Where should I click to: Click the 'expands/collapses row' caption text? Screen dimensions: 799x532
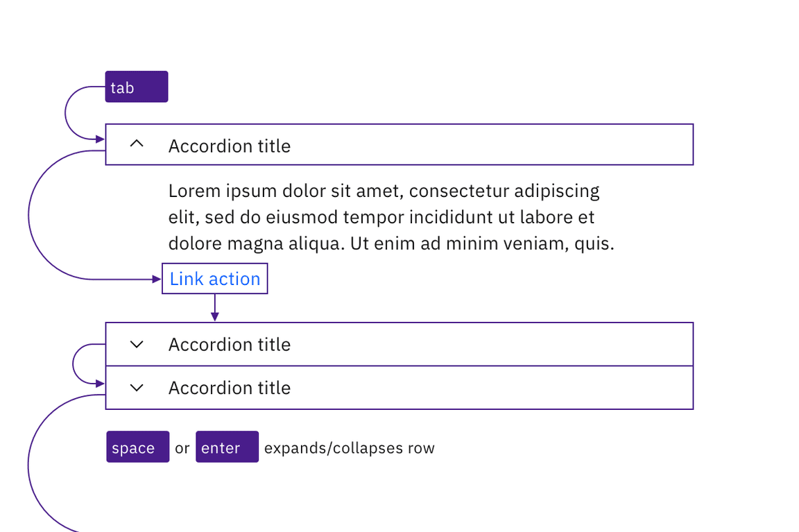349,448
